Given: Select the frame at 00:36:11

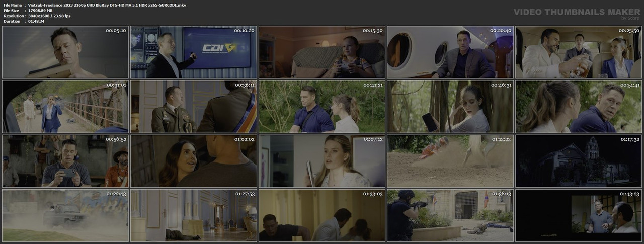Looking at the screenshot, I should (x=194, y=107).
